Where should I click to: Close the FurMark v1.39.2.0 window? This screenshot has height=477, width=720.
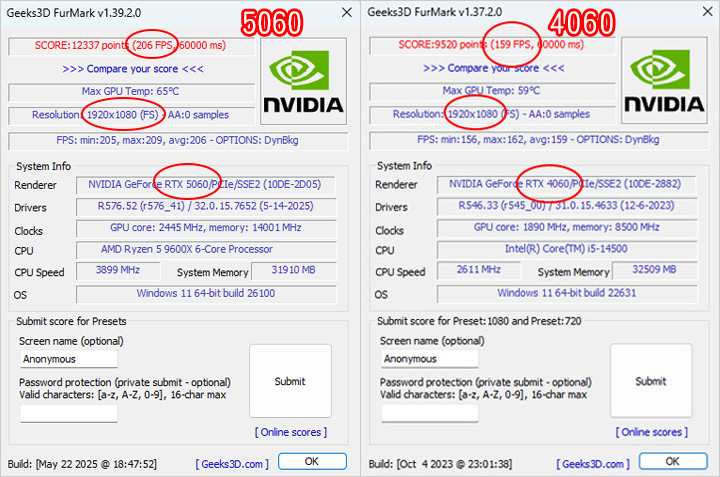(347, 12)
